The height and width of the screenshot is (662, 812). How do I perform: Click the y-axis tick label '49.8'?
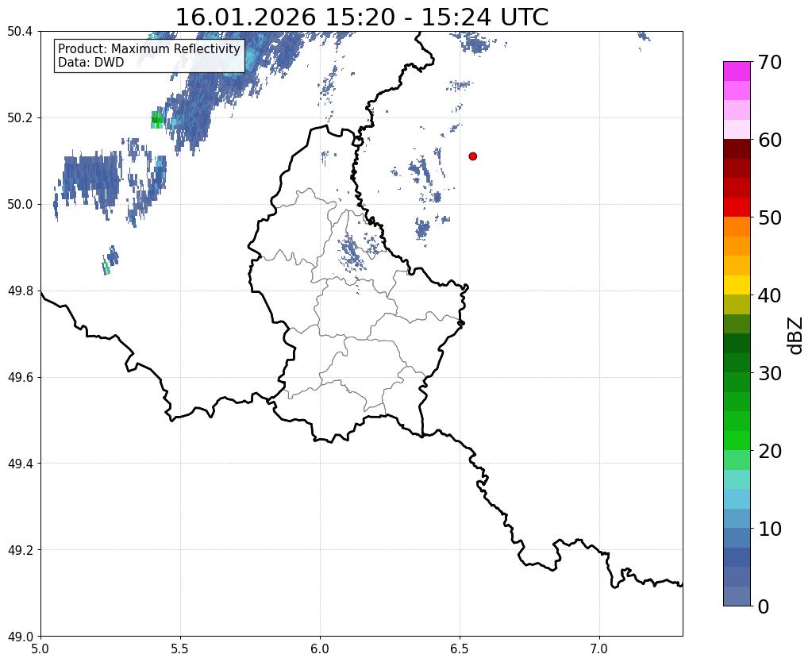[20, 291]
